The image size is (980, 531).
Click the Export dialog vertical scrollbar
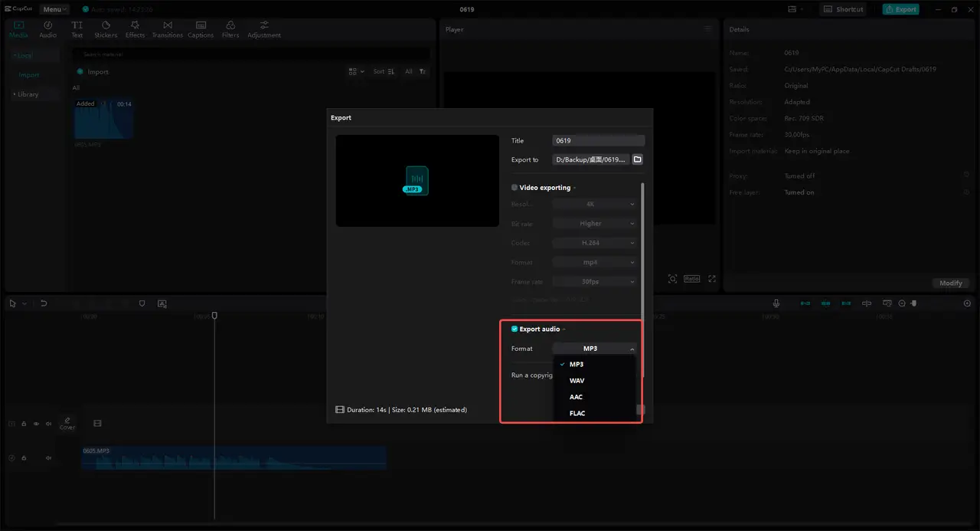pos(643,280)
